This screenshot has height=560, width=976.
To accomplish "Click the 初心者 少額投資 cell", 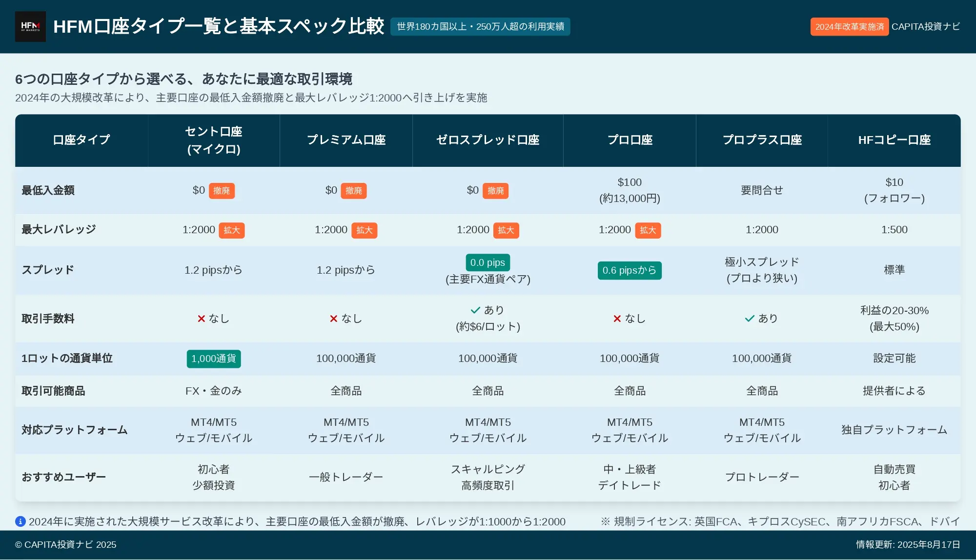I will [214, 477].
